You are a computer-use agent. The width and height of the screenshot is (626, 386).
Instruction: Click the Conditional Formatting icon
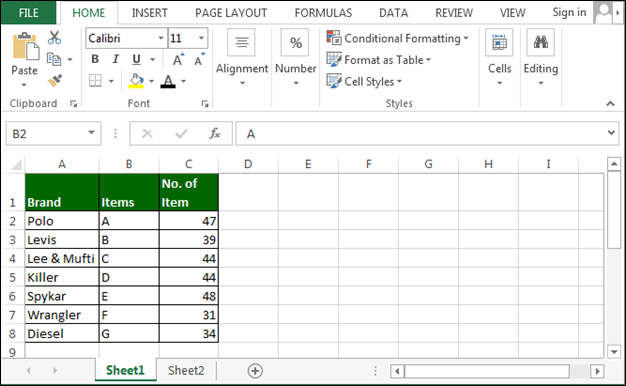[x=334, y=38]
